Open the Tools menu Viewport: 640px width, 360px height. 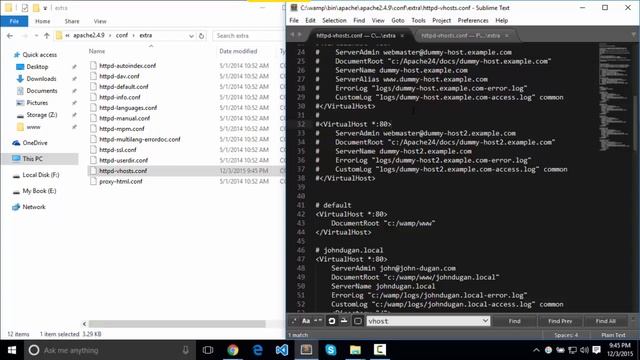click(x=418, y=20)
